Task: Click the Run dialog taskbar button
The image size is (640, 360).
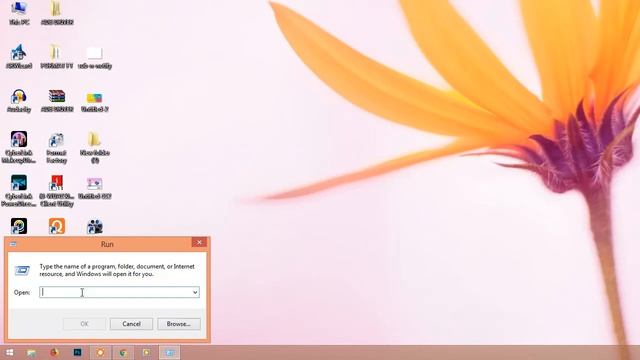Action: (169, 352)
